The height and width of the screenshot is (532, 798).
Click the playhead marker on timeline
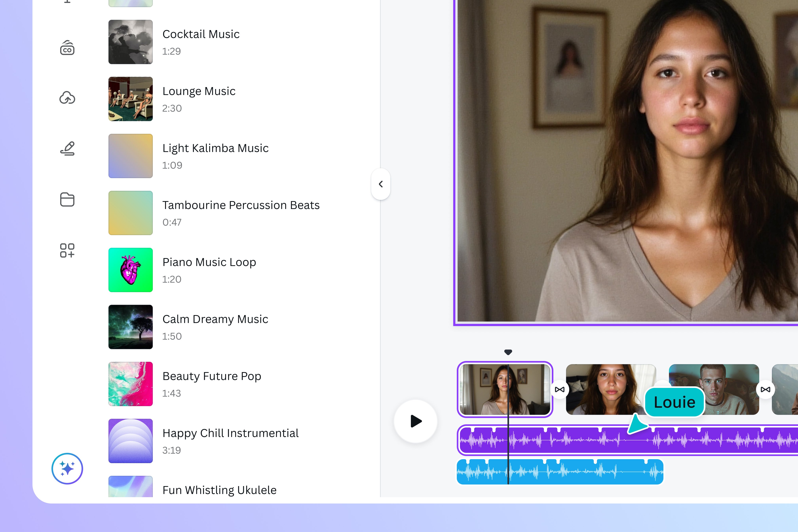[x=508, y=352]
